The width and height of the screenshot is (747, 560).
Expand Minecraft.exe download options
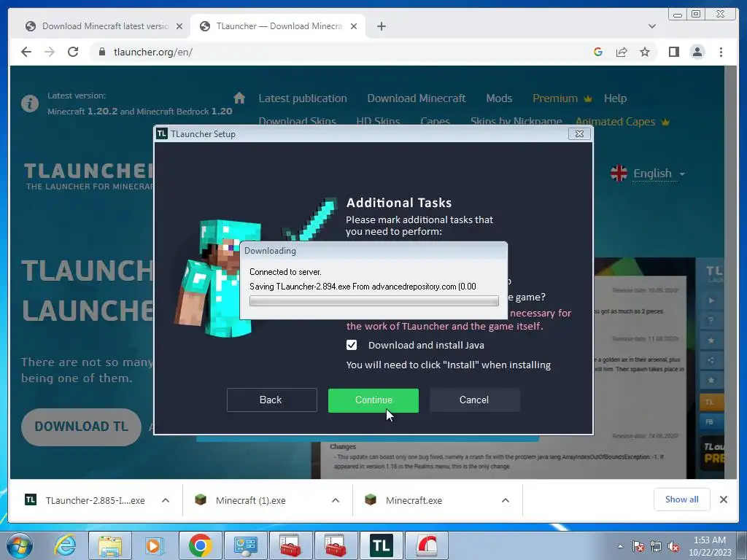pos(506,500)
